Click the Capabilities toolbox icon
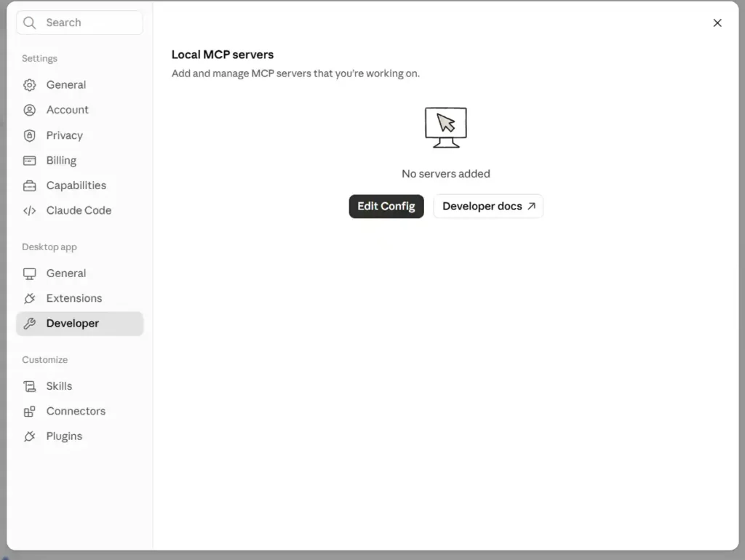This screenshot has width=745, height=560. (29, 185)
